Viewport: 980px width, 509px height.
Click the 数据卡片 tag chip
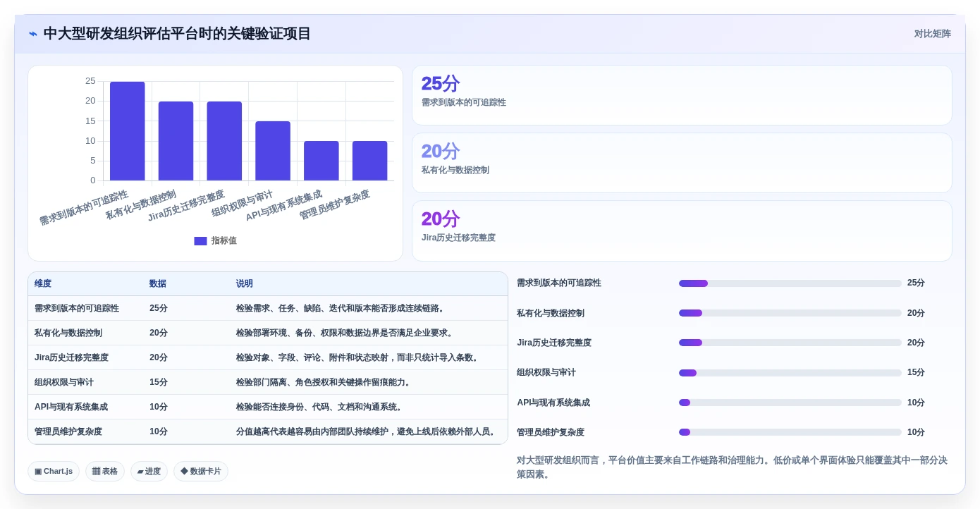pyautogui.click(x=201, y=472)
